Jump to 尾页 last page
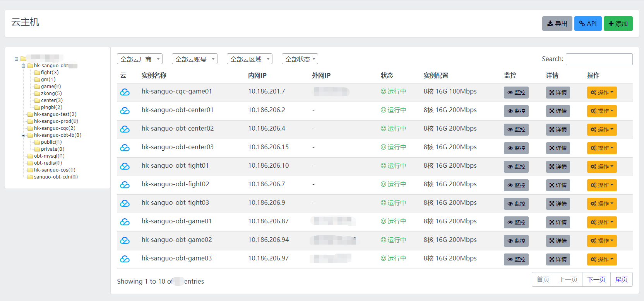This screenshot has width=644, height=301. pyautogui.click(x=621, y=279)
